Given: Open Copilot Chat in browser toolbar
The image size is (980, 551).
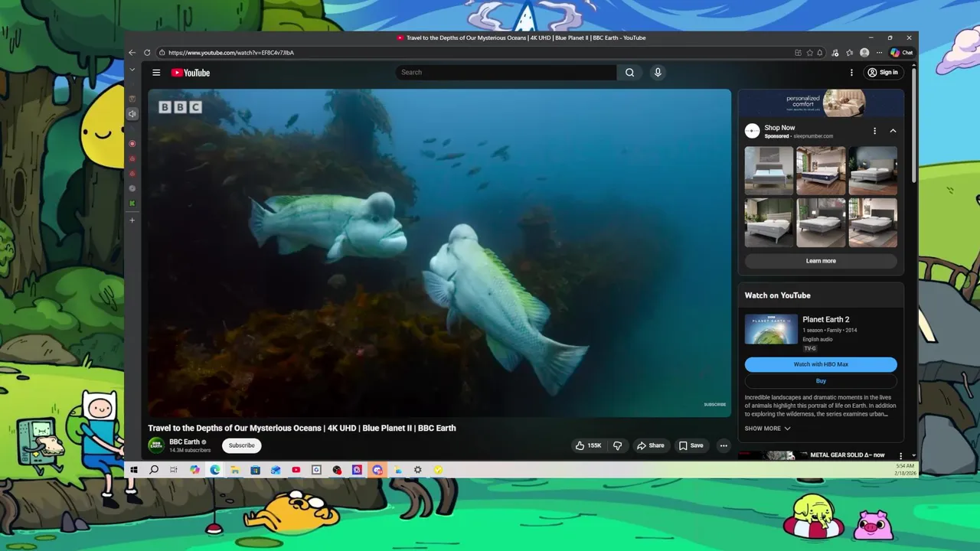Looking at the screenshot, I should [x=901, y=53].
